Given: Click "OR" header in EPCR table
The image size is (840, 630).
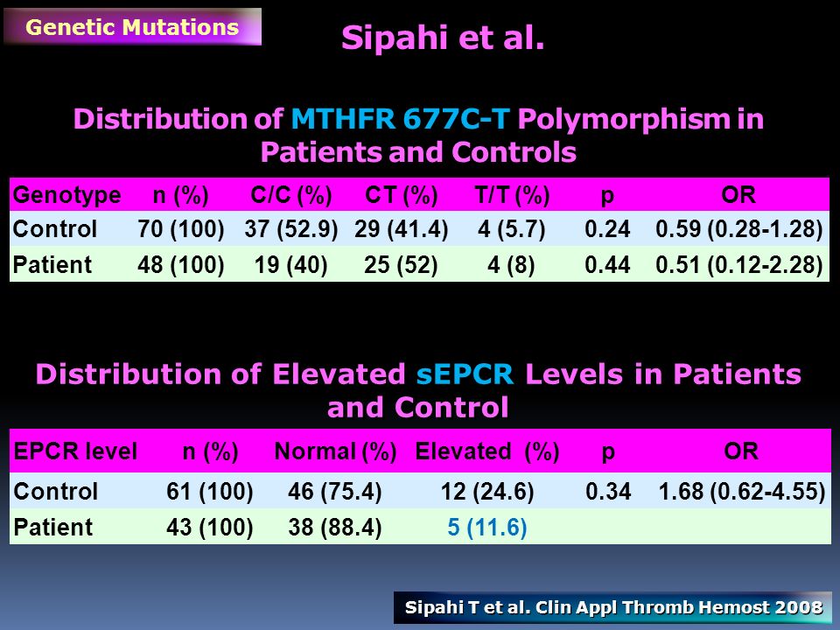Looking at the screenshot, I should (x=741, y=451).
